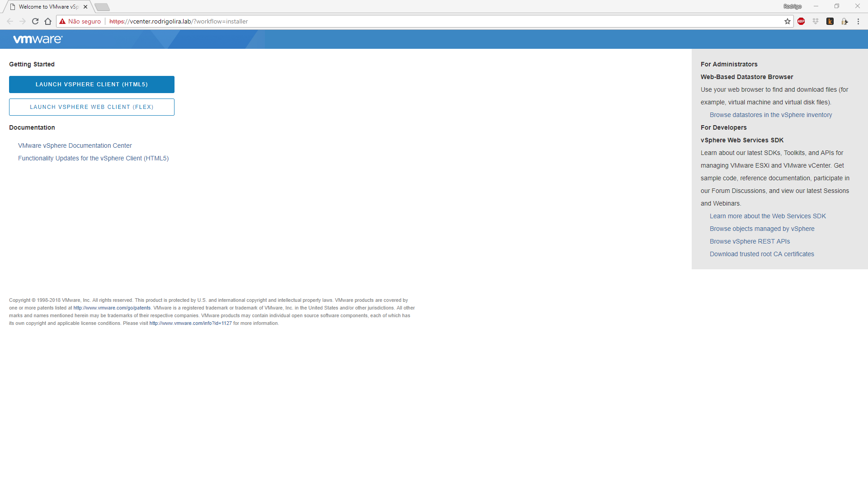
Task: Open the Adblock Plus extension icon
Action: pyautogui.click(x=801, y=21)
